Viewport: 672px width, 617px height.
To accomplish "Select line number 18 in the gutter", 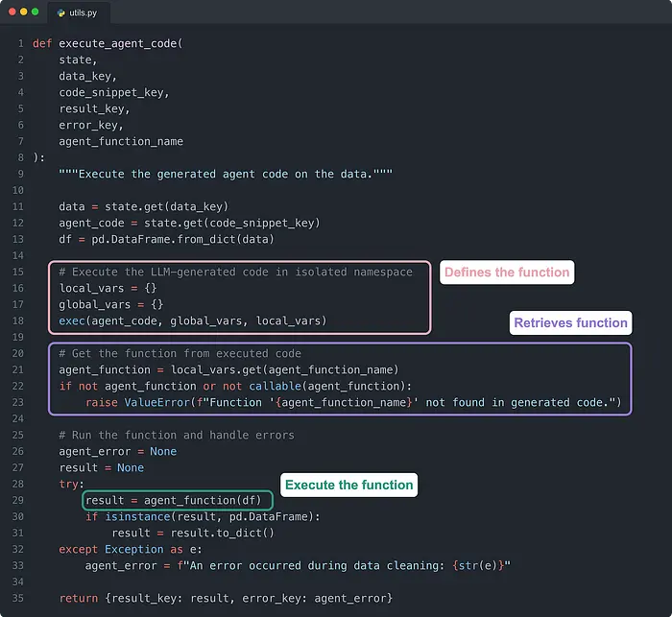I will (17, 320).
